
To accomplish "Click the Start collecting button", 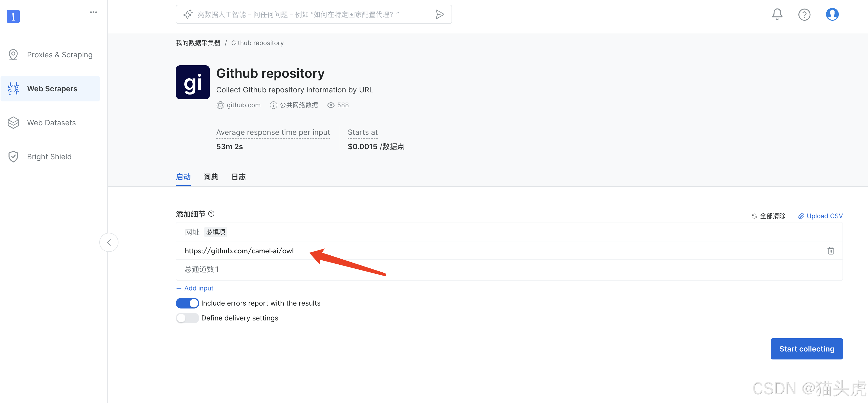I will click(807, 349).
